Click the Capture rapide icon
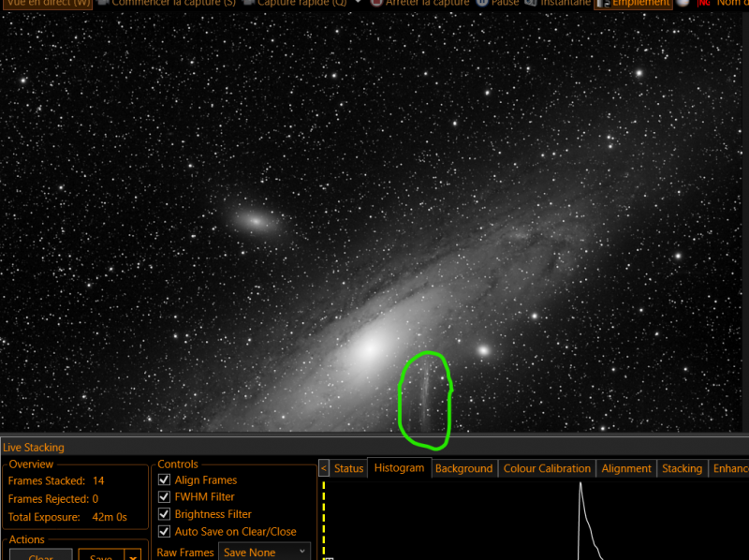Viewport: 749px width, 560px height. coord(248,3)
